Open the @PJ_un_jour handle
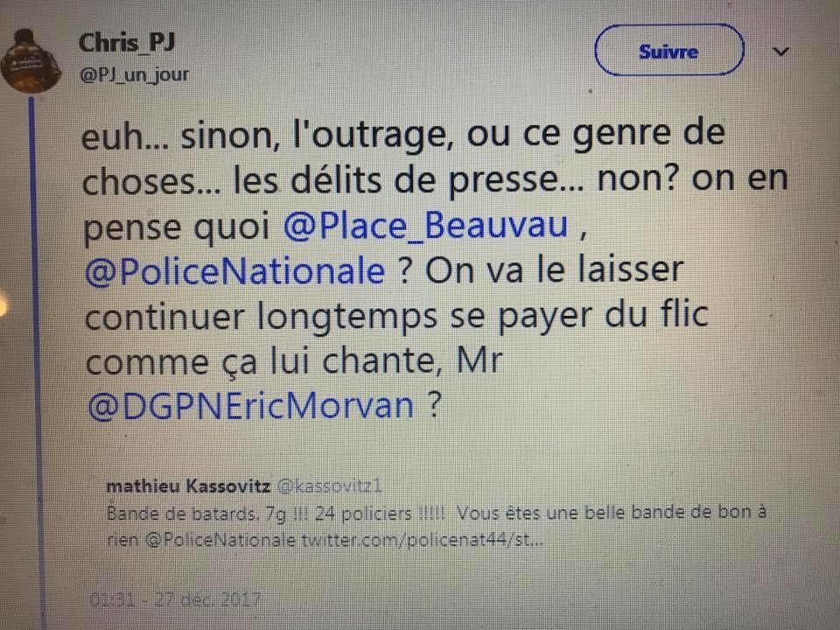The width and height of the screenshot is (840, 630). (x=135, y=74)
